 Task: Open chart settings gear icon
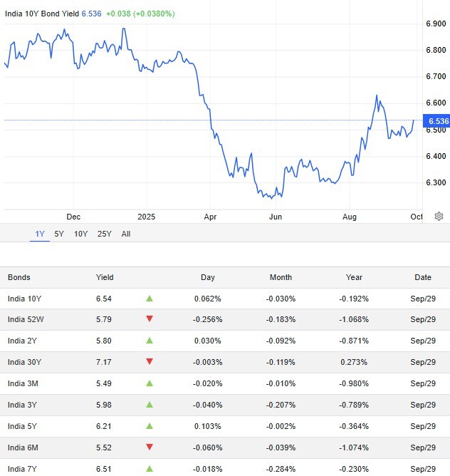(x=439, y=217)
